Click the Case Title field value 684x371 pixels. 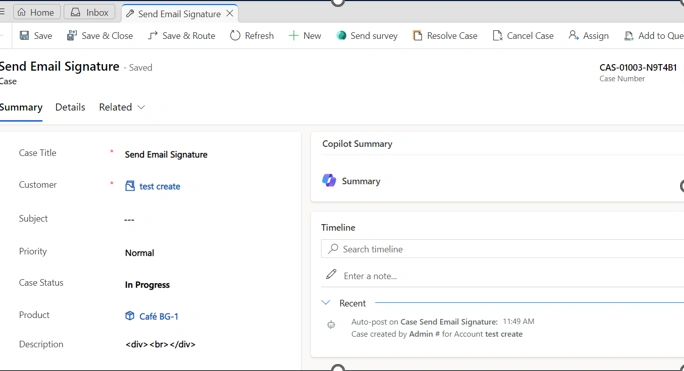coord(166,155)
